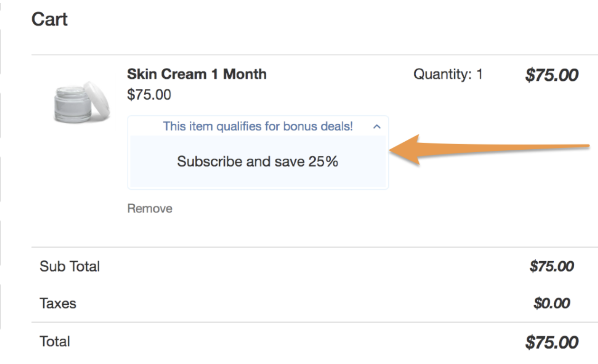Viewport: 598px width, 364px height.
Task: Click the Sub Total amount $75.00
Action: 551,266
